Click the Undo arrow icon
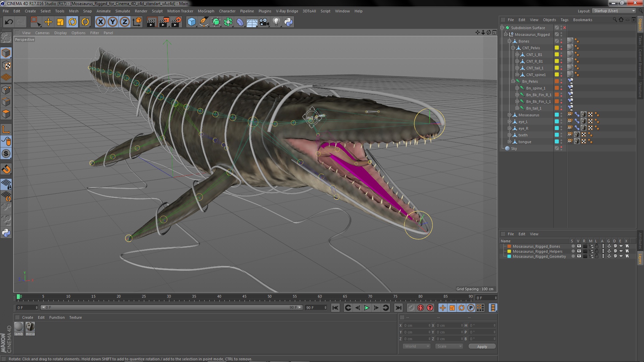The image size is (644, 362). click(x=9, y=22)
